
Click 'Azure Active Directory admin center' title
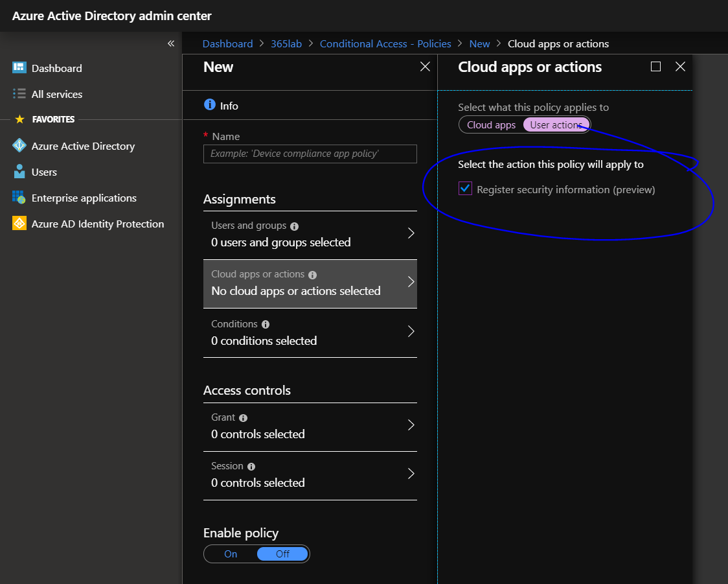tap(111, 16)
